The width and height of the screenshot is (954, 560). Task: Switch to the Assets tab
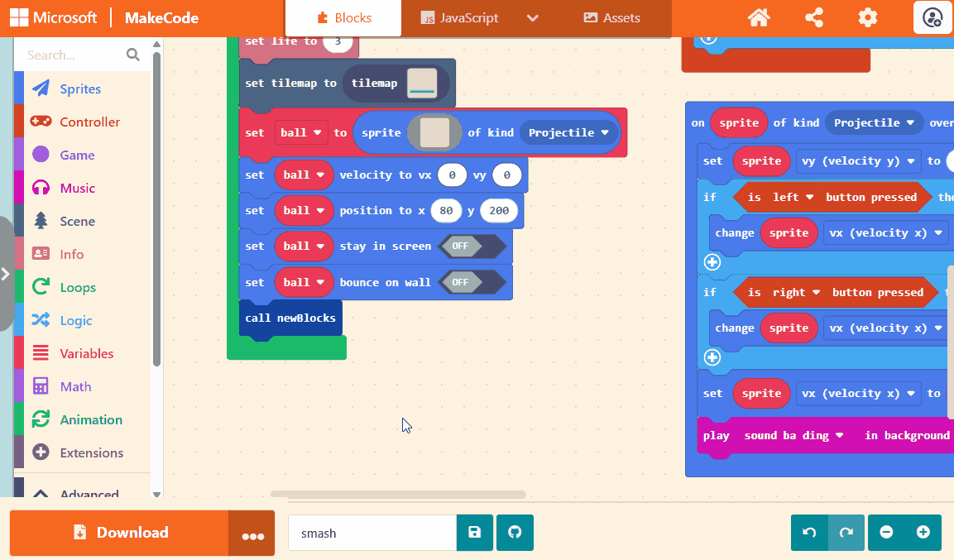click(x=611, y=18)
